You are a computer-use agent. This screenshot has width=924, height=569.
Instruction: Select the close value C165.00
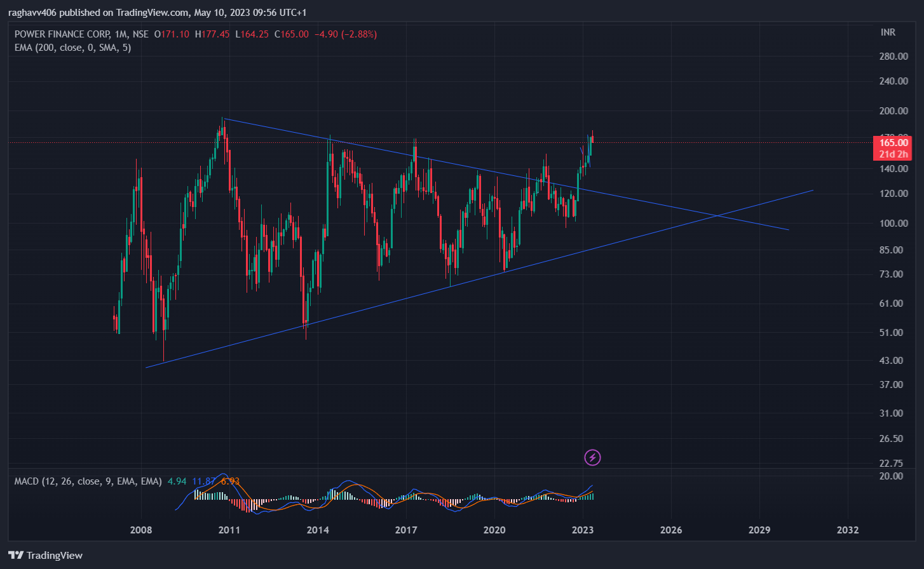292,34
